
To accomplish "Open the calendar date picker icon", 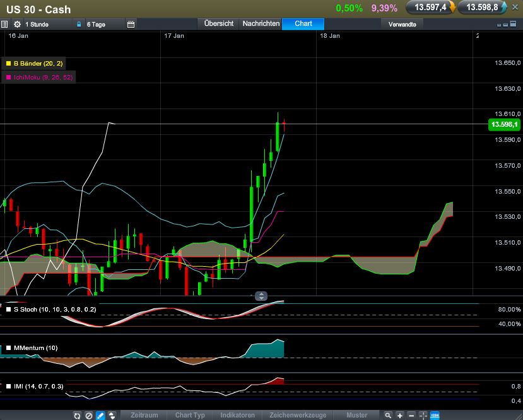I will pos(131,24).
